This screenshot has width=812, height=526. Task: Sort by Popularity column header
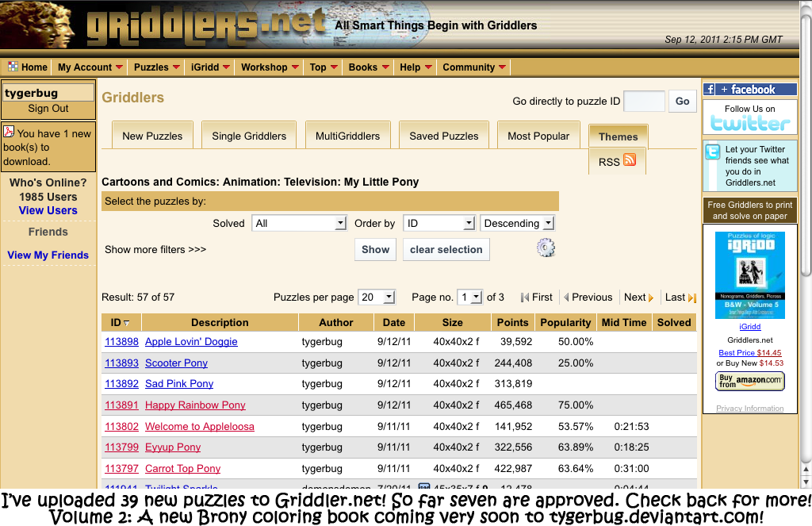click(565, 322)
